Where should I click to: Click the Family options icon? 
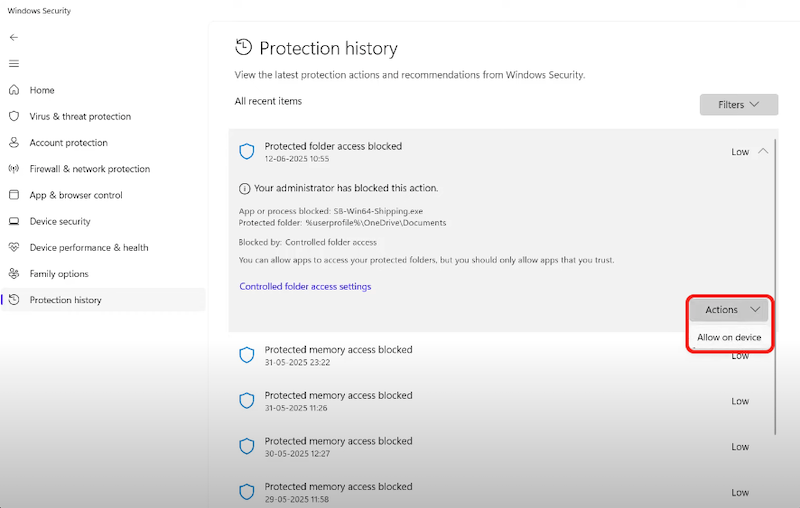pos(14,274)
